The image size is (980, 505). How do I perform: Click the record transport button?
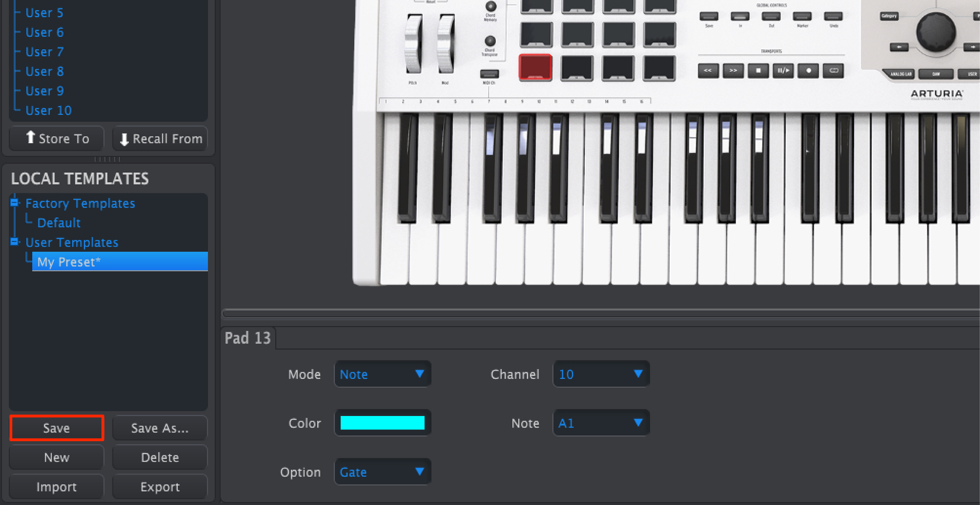(x=808, y=70)
